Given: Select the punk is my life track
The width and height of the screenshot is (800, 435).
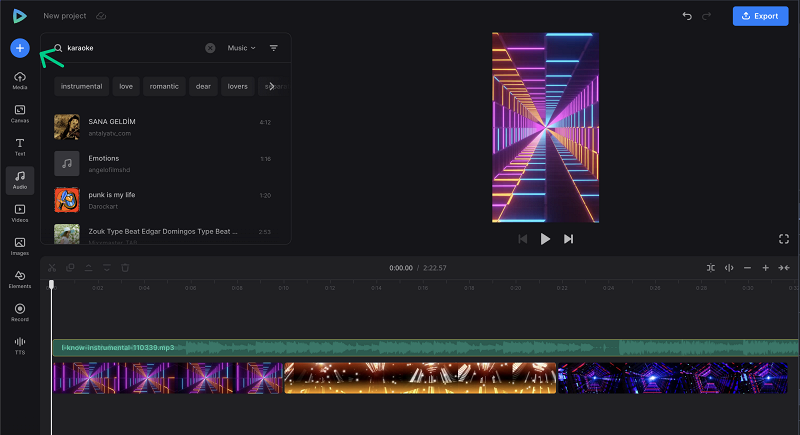Looking at the screenshot, I should [162, 200].
